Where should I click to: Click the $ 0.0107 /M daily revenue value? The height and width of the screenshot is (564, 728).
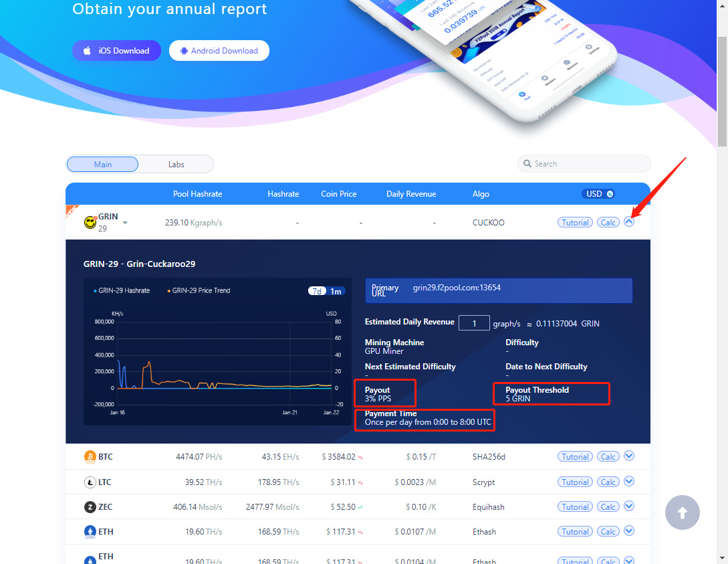pyautogui.click(x=415, y=531)
